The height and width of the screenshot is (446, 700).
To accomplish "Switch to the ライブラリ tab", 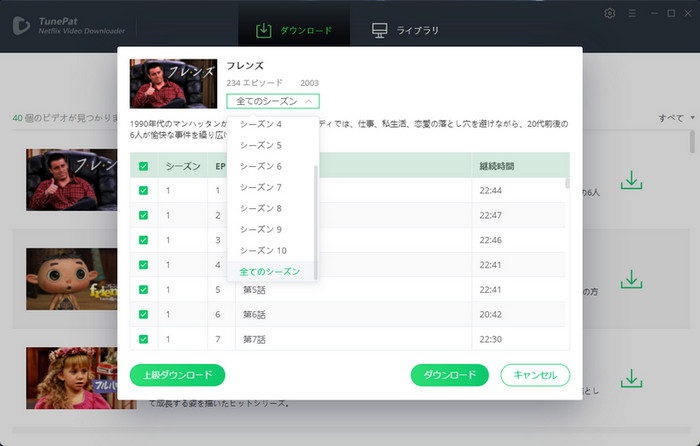I will point(405,30).
